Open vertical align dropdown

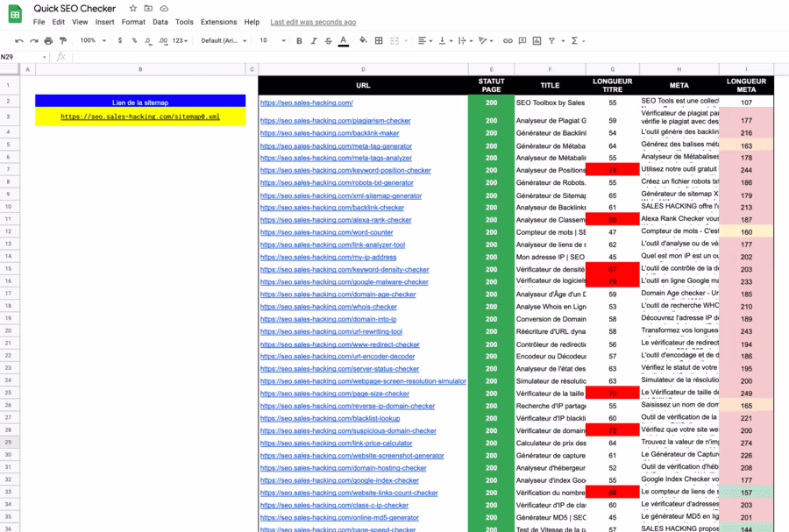(445, 40)
